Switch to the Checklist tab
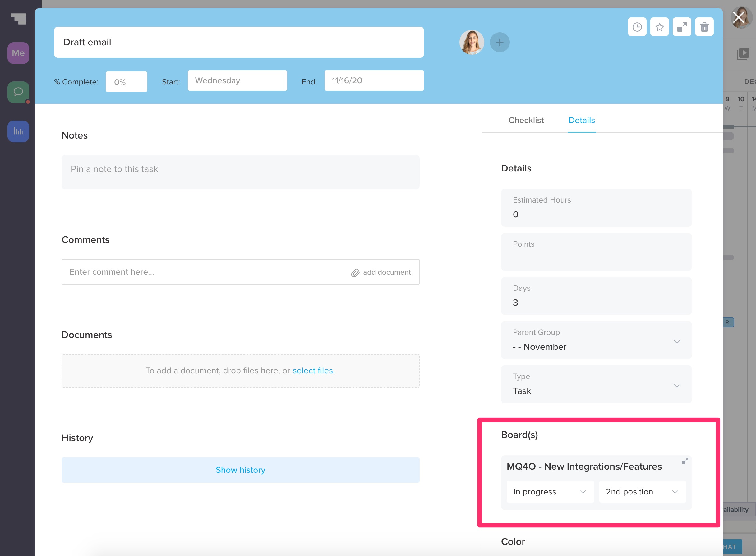 (x=526, y=120)
